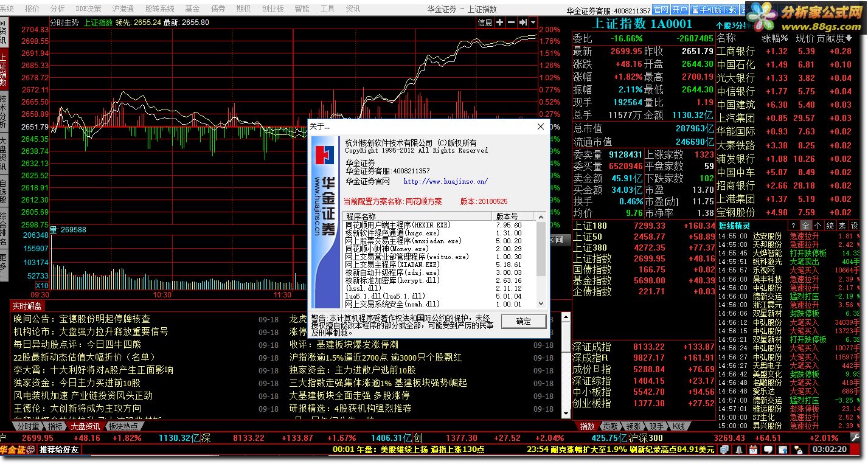
Task: Select the 全 filter in 短线精灵 panel
Action: point(806,226)
